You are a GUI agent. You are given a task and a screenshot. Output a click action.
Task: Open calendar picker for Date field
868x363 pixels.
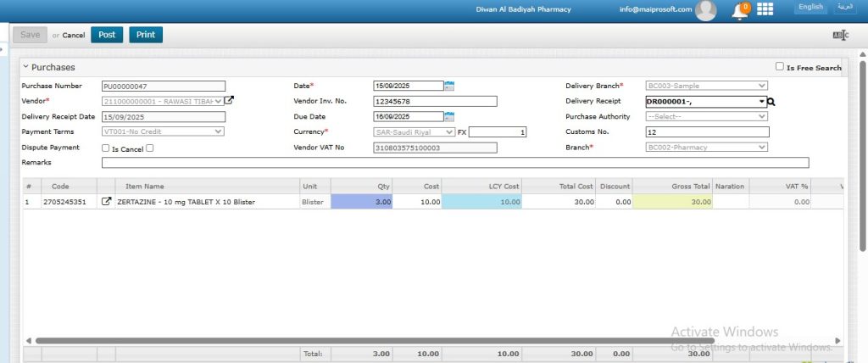449,86
